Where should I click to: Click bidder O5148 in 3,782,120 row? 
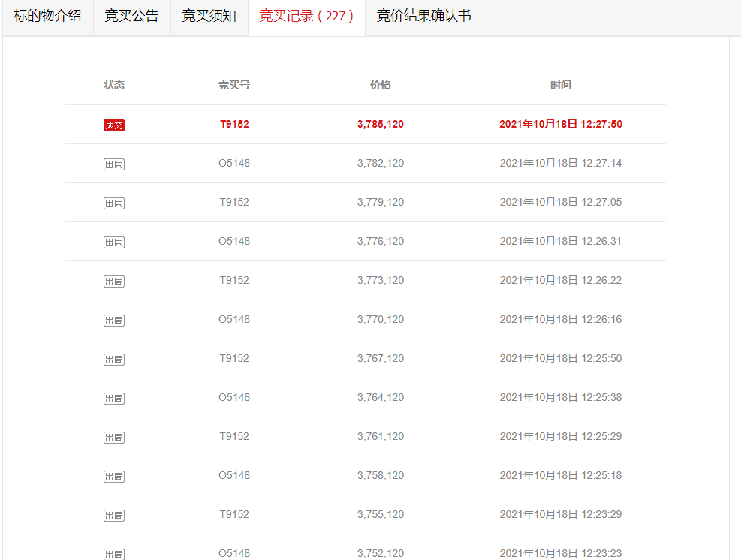234,163
